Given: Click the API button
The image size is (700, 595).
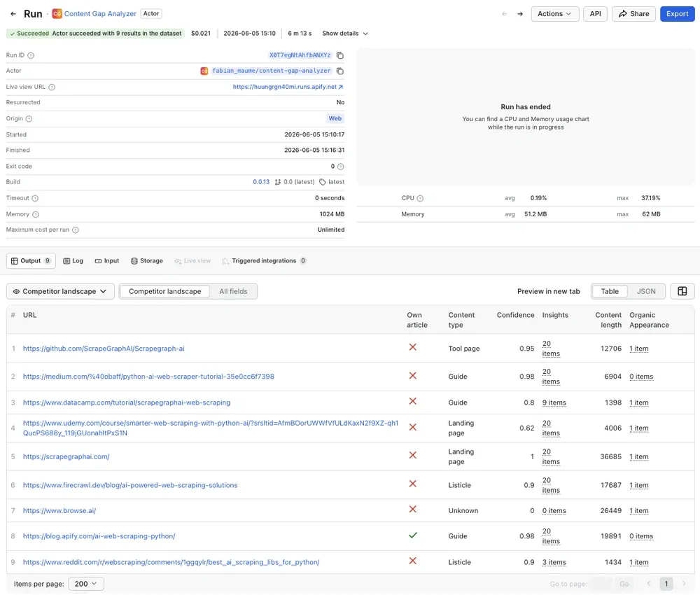Looking at the screenshot, I should [595, 14].
